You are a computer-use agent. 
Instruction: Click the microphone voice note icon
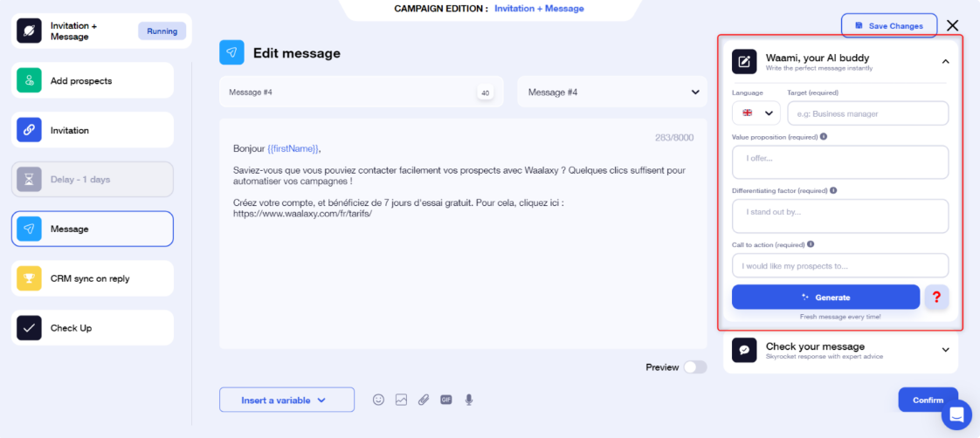[x=469, y=400]
